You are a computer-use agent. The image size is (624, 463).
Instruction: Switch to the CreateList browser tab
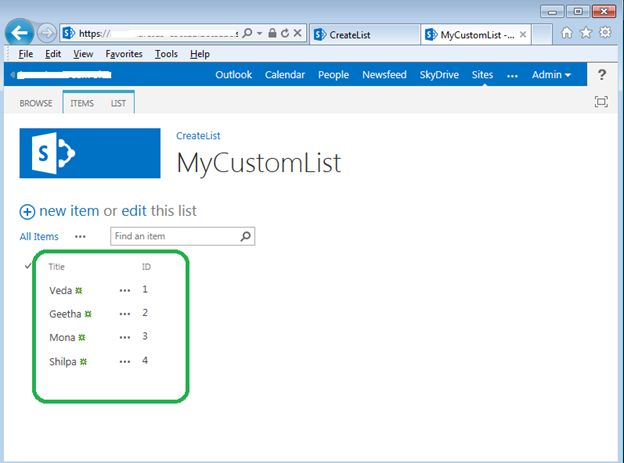(x=365, y=35)
